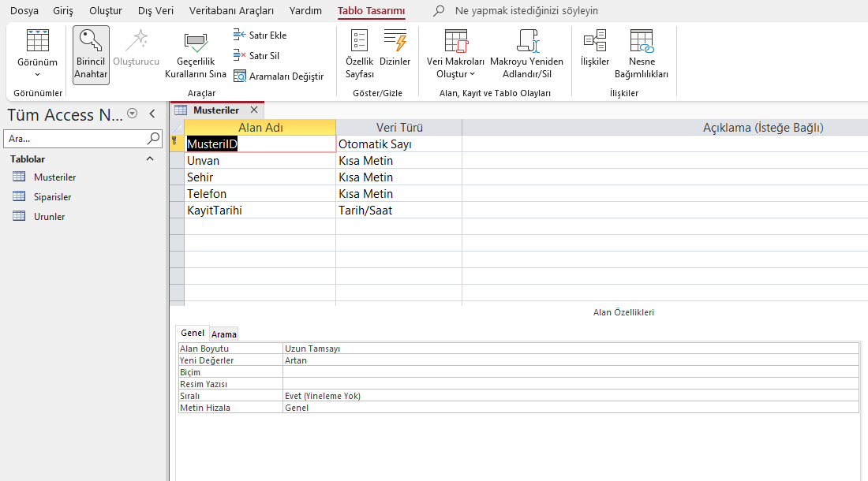The height and width of the screenshot is (481, 868).
Task: Open the Dosya menu
Action: click(x=24, y=10)
